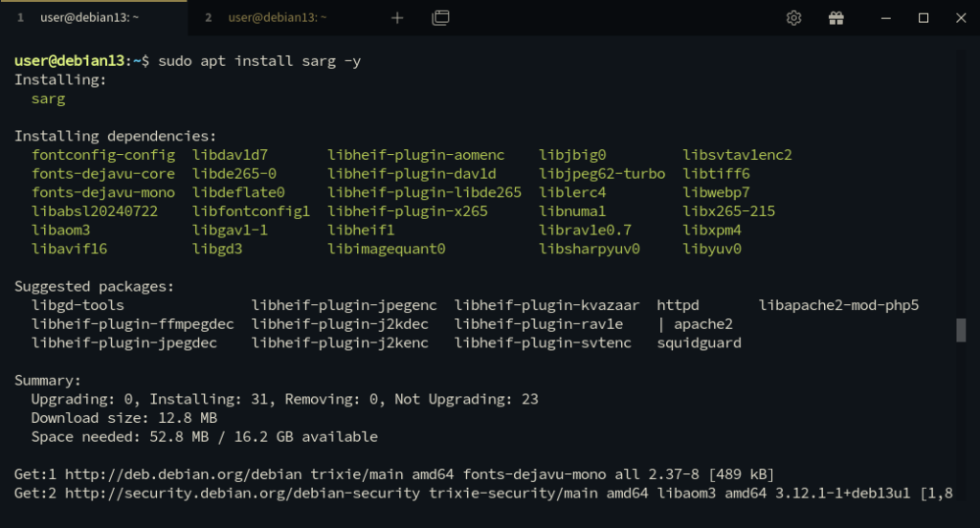Click the gift box icon
This screenshot has width=980, height=528.
click(836, 18)
